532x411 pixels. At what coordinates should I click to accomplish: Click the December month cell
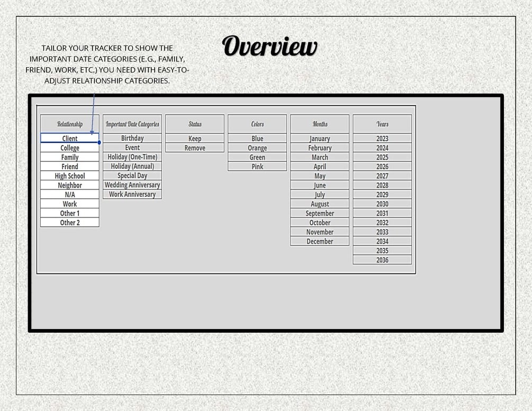click(320, 241)
